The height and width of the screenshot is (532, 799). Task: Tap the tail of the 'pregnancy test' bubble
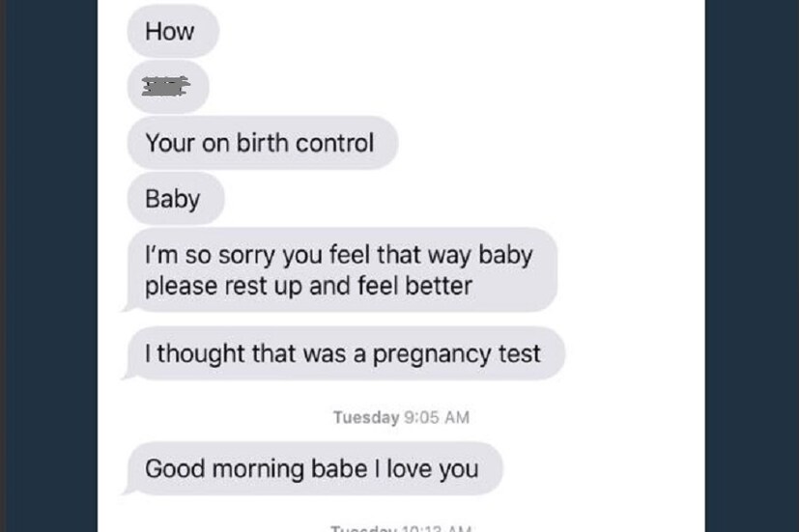point(128,376)
